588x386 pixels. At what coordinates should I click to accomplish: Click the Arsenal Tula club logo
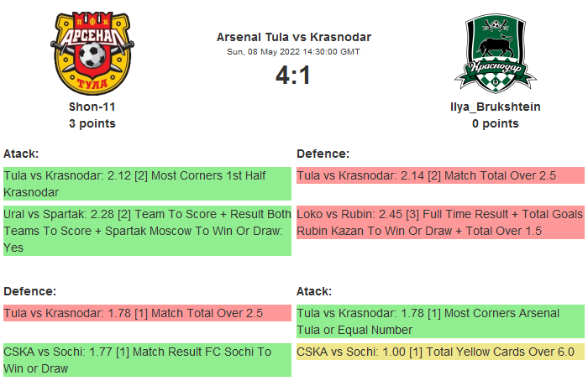92,52
